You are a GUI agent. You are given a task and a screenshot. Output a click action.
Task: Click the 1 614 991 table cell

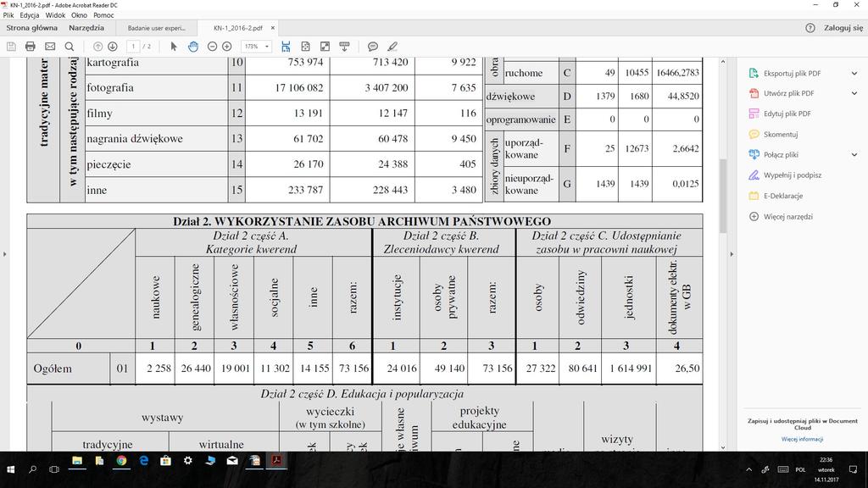(x=629, y=368)
